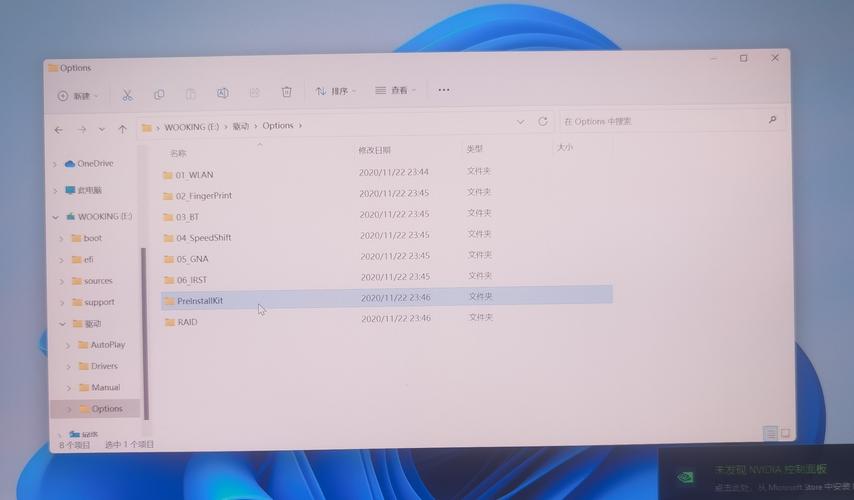
Task: Expand the OneDrive tree node
Action: point(54,164)
